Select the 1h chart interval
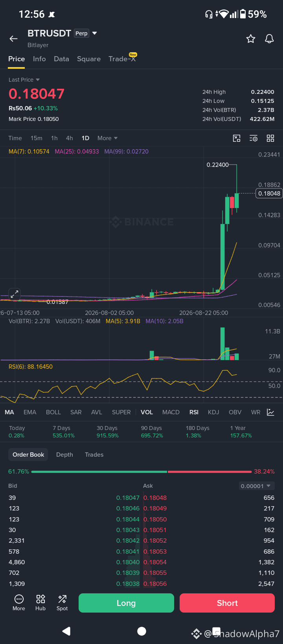The width and height of the screenshot is (283, 644). 54,138
